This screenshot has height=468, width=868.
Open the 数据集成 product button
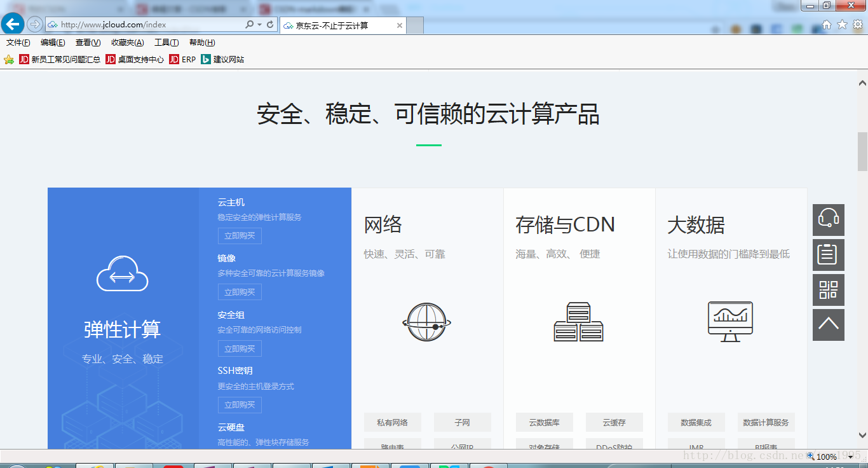tap(696, 422)
